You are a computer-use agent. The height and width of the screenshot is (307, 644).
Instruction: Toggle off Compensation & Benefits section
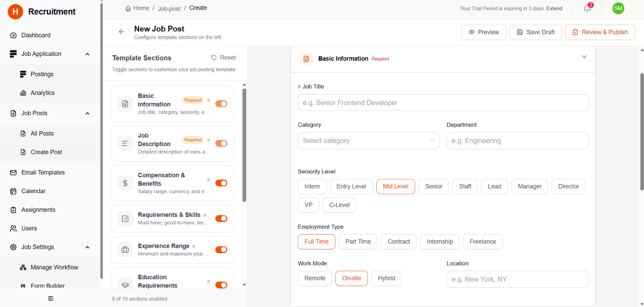[x=221, y=183]
